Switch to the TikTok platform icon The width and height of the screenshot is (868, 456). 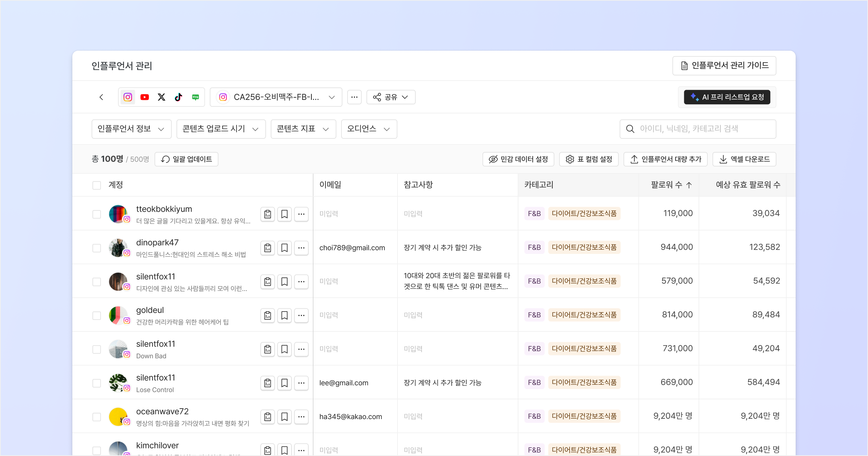pyautogui.click(x=178, y=97)
